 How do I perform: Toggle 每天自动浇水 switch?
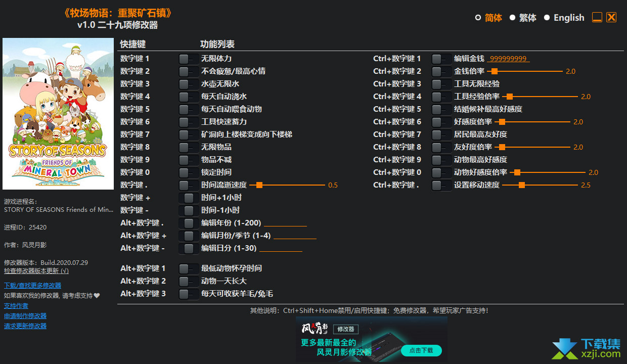[x=189, y=97]
